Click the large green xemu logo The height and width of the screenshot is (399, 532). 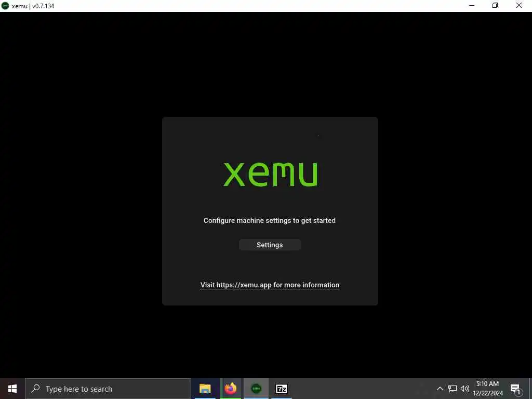point(270,175)
